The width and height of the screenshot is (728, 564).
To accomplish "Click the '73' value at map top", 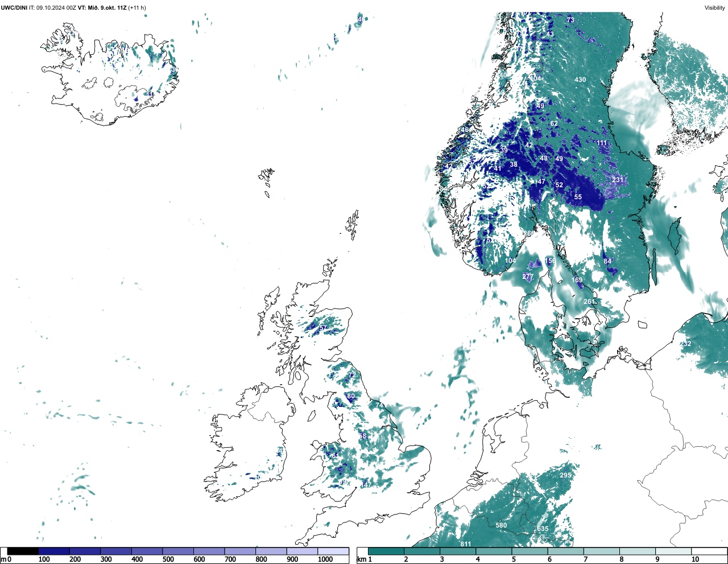I will click(x=570, y=20).
